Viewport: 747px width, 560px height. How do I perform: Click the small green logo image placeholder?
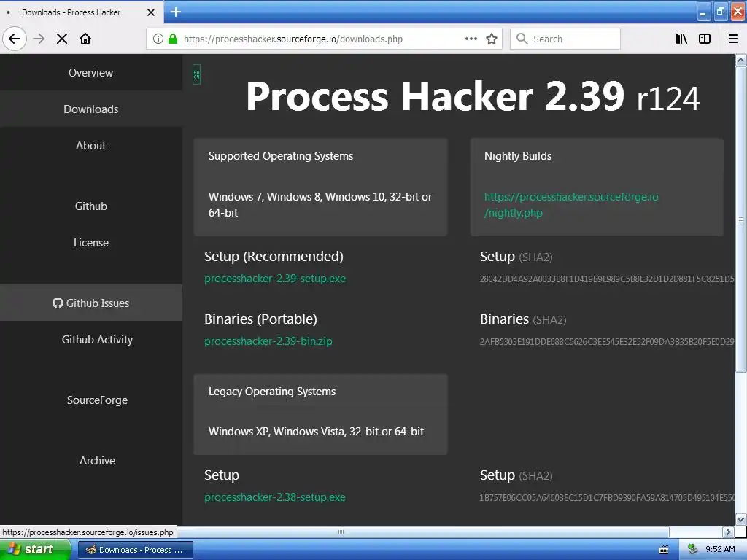click(x=196, y=74)
